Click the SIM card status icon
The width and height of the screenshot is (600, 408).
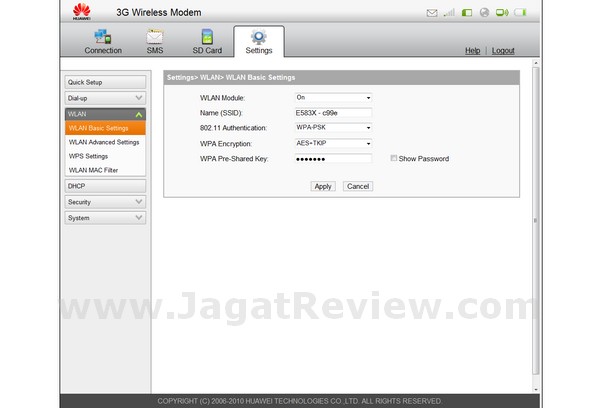coord(467,13)
